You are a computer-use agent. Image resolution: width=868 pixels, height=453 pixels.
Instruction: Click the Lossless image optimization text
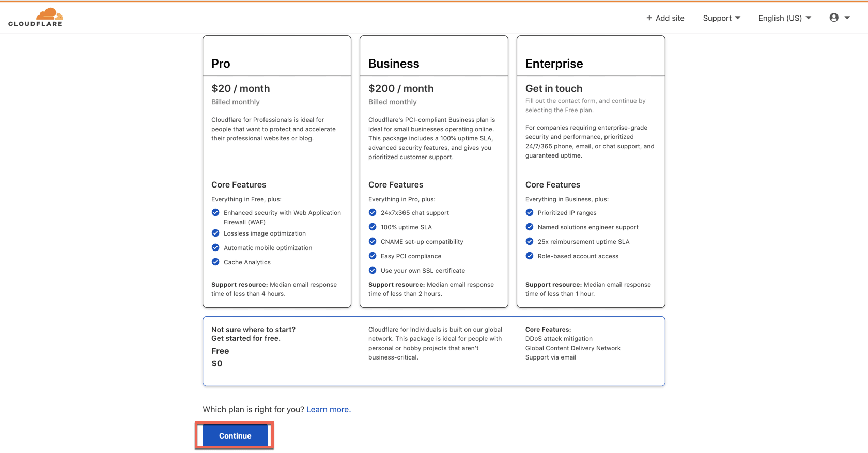265,233
